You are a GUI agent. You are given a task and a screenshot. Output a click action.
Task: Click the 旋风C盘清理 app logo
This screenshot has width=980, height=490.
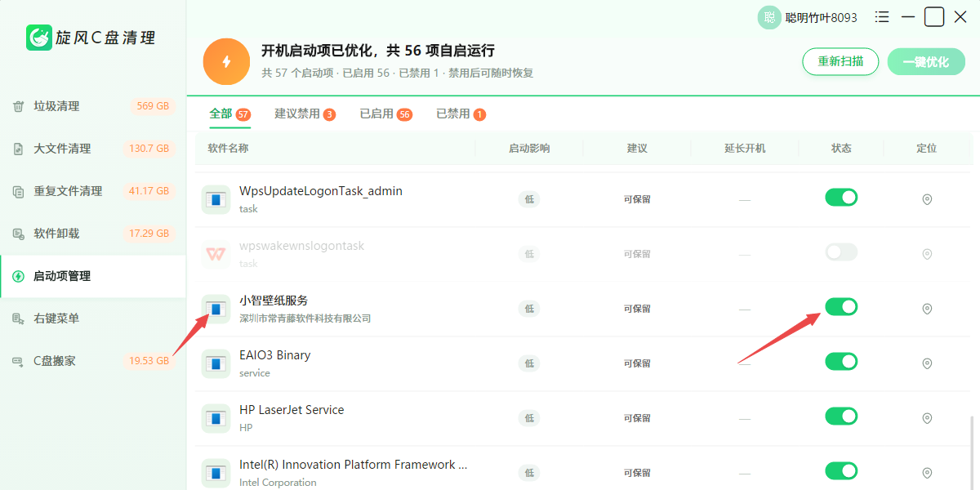[39, 38]
